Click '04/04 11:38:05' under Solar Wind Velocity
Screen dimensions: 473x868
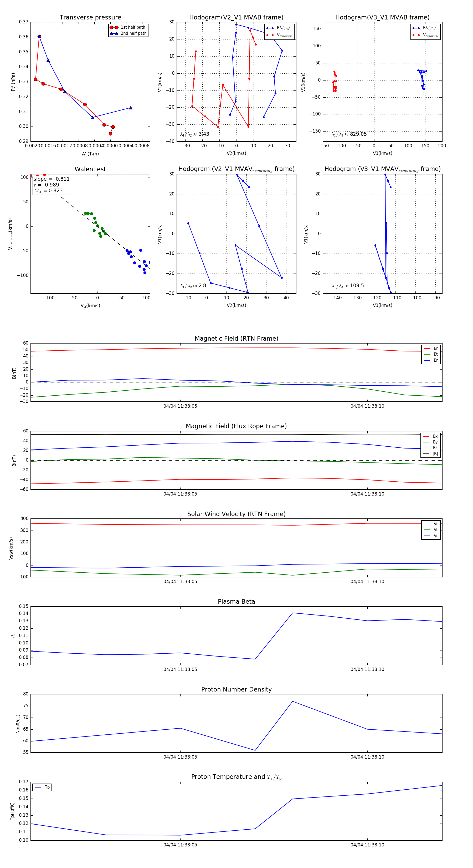[x=180, y=581]
